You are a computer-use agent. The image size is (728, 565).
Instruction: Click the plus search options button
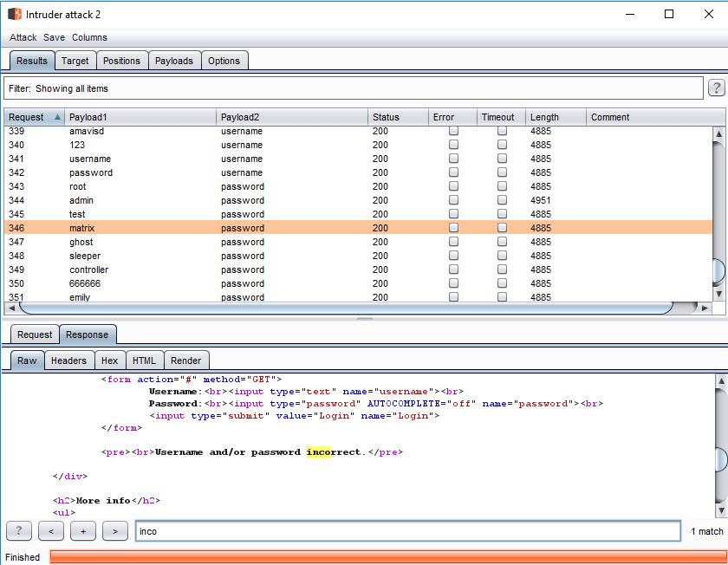coord(83,531)
